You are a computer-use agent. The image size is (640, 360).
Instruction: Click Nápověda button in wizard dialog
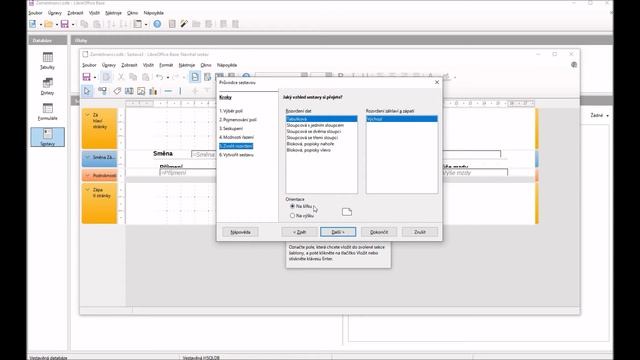click(x=240, y=232)
